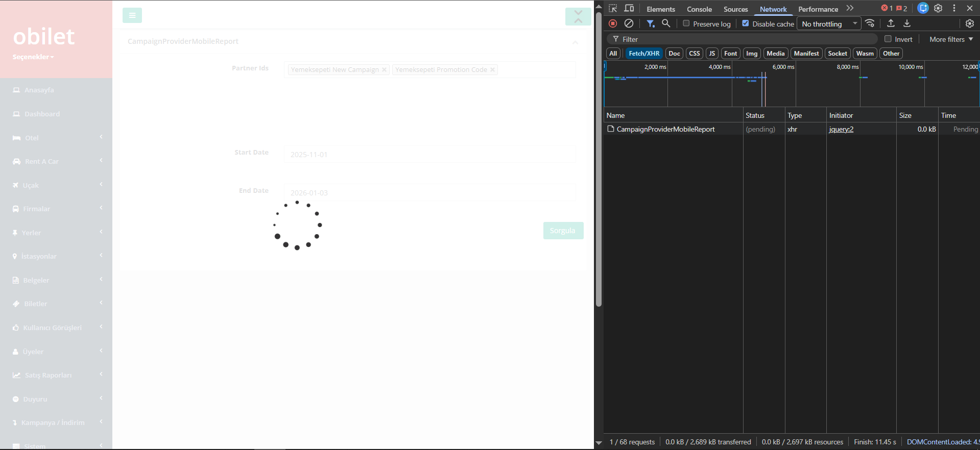The image size is (980, 450).
Task: Stop recording the network log
Action: point(613,23)
